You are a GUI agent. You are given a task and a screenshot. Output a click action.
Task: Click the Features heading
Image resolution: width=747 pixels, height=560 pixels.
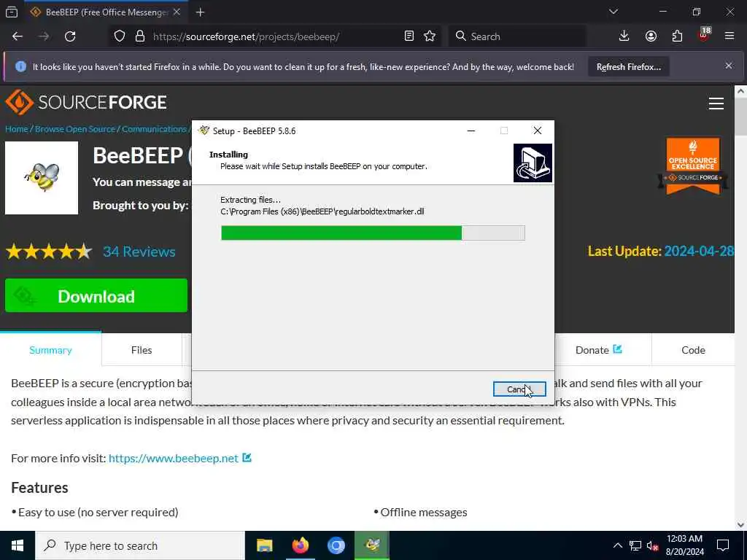click(39, 488)
